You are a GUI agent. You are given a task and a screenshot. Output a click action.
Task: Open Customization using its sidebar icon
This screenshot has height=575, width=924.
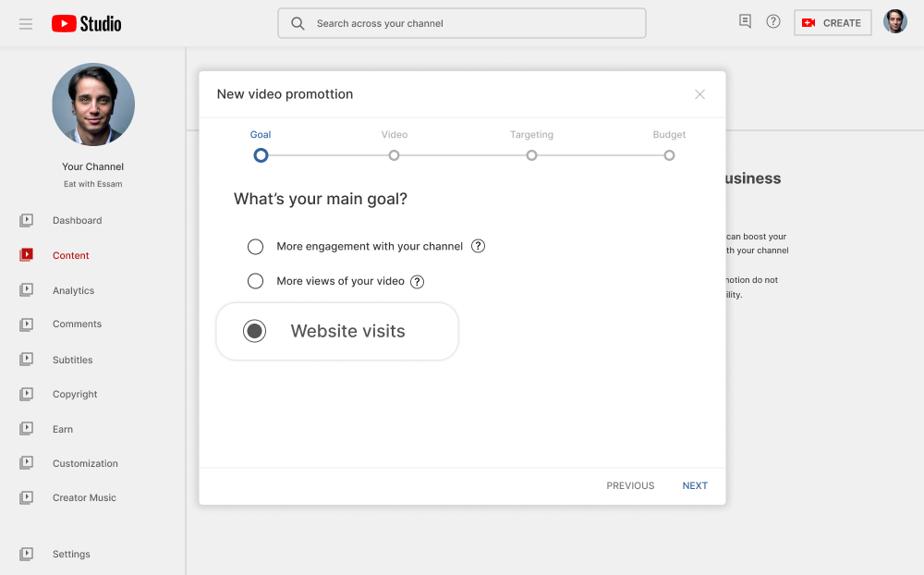[27, 463]
